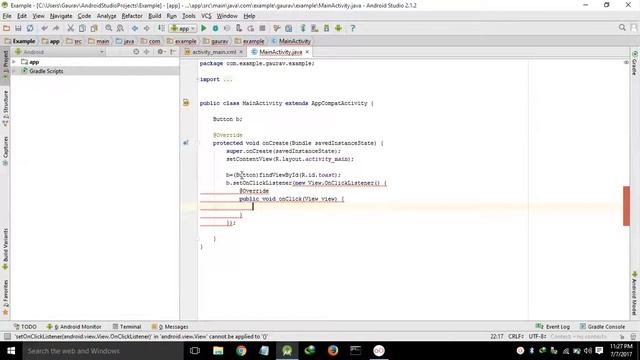The width and height of the screenshot is (640, 360).
Task: Click the Example breadcrumb in navigation bar
Action: point(20,41)
